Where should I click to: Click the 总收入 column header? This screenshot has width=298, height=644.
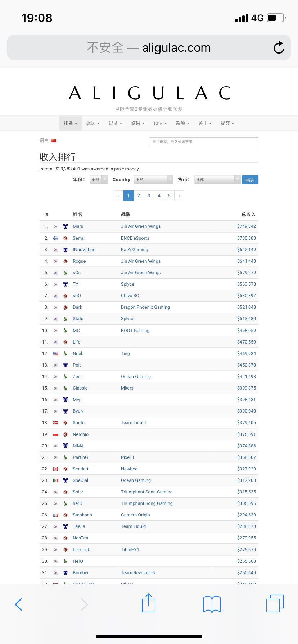(x=249, y=215)
